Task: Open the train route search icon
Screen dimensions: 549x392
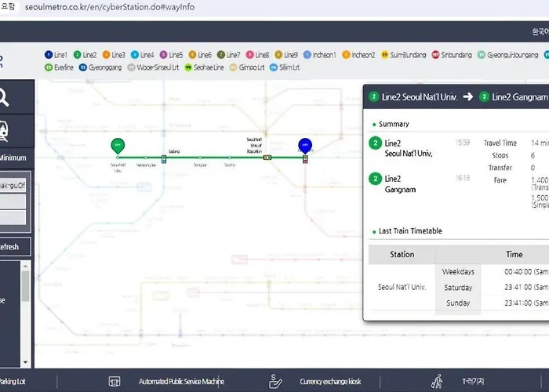Action: coord(3,131)
